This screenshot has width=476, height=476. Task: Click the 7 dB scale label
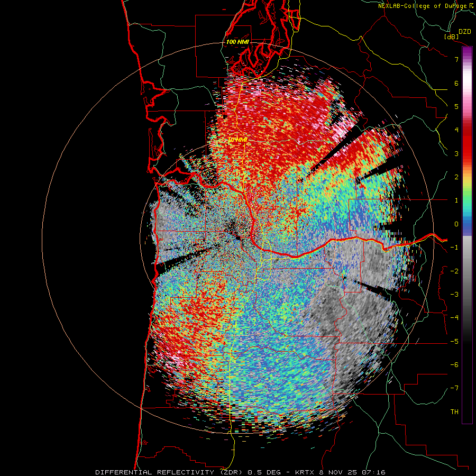click(456, 59)
